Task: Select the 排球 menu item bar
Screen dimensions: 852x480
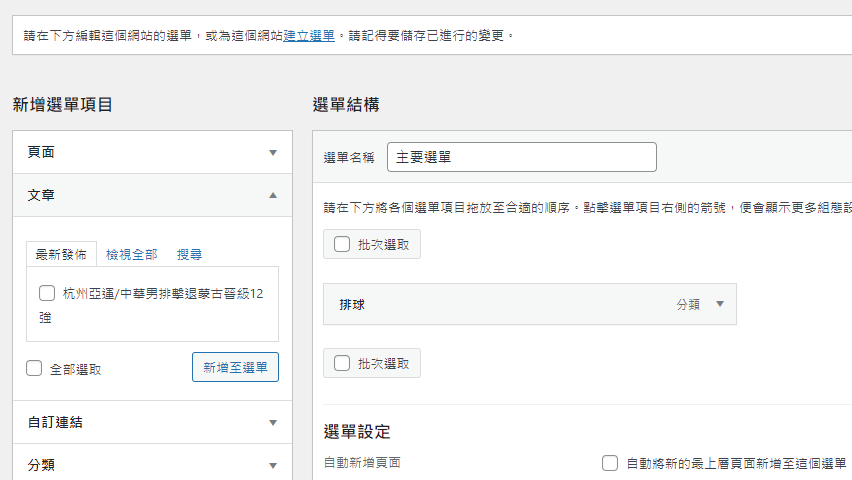Action: coord(530,304)
